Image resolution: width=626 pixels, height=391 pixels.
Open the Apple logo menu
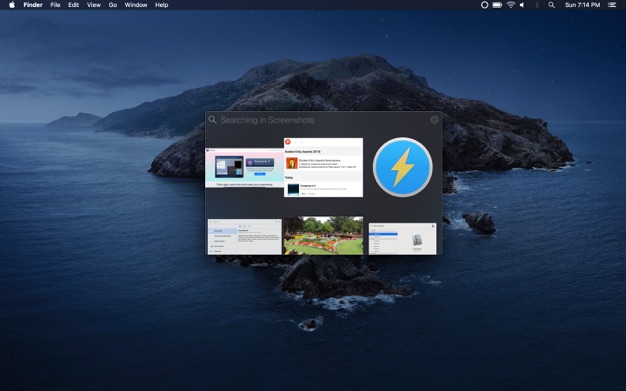point(12,5)
